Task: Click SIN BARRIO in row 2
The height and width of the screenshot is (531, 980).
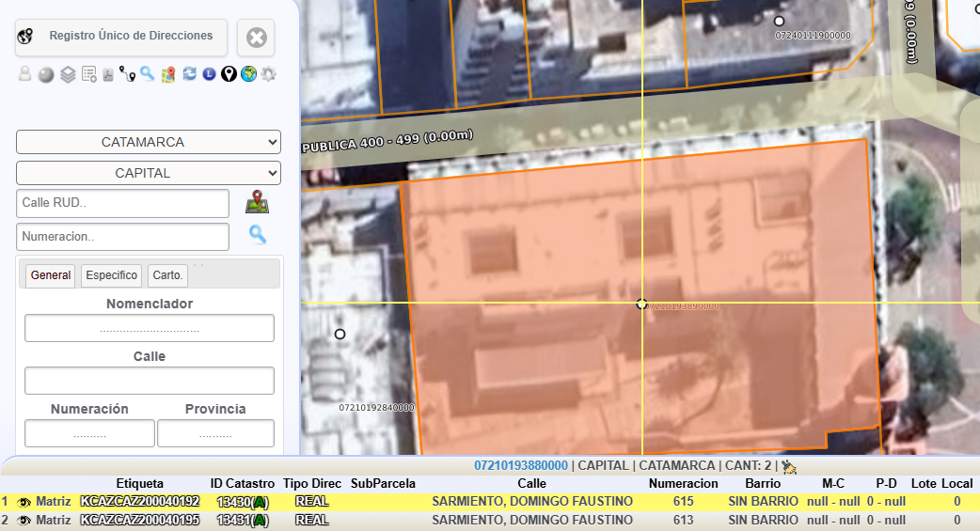Action: (763, 521)
